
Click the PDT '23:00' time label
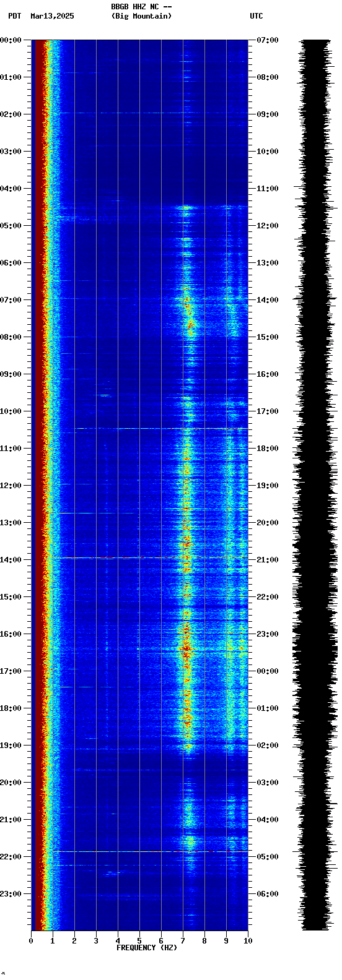click(x=11, y=894)
